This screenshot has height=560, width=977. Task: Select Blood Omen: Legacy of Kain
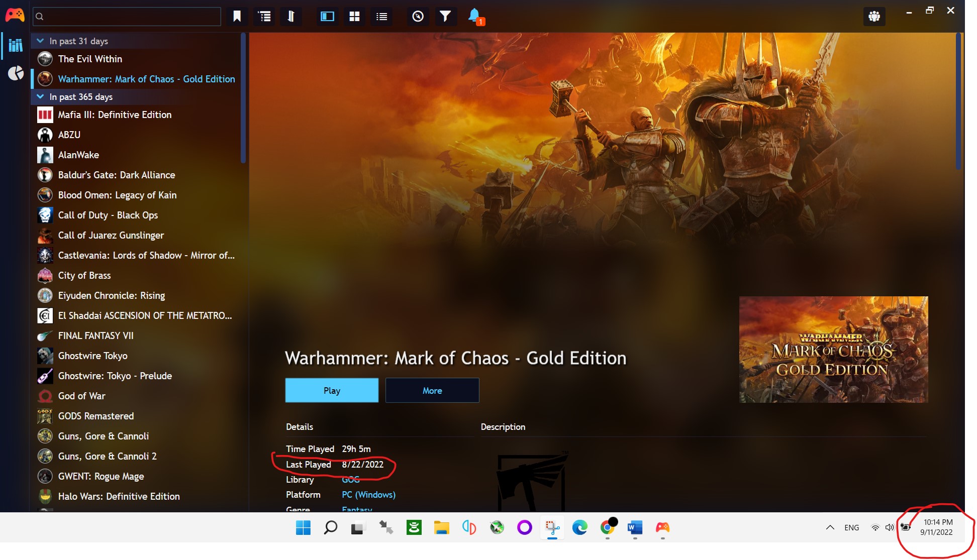point(136,195)
